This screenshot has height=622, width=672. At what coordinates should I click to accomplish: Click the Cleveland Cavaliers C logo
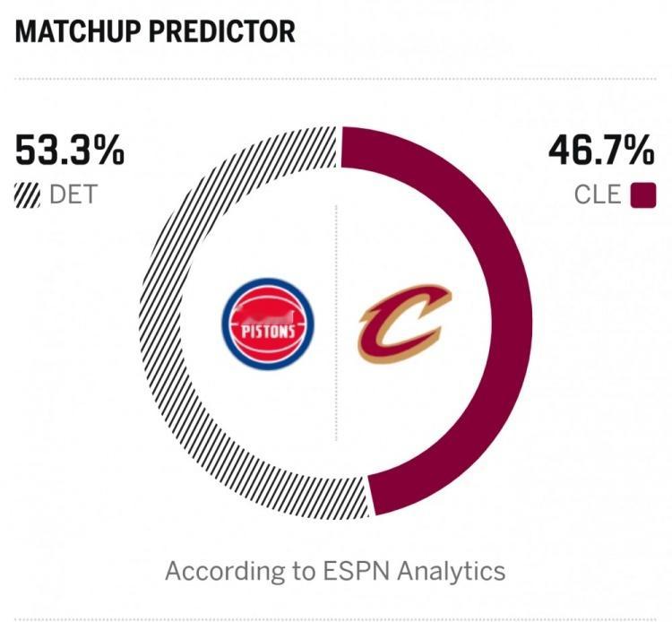(x=405, y=324)
